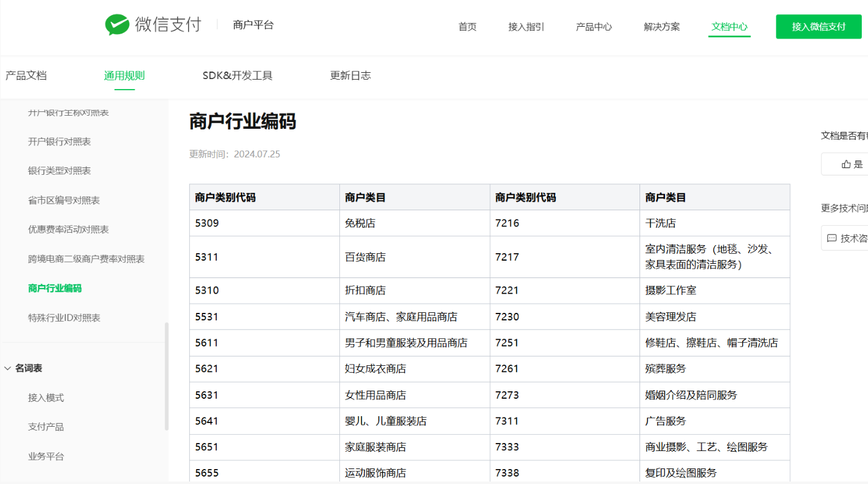Open 开户银行对照表 in sidebar
The width and height of the screenshot is (868, 484).
pyautogui.click(x=59, y=142)
